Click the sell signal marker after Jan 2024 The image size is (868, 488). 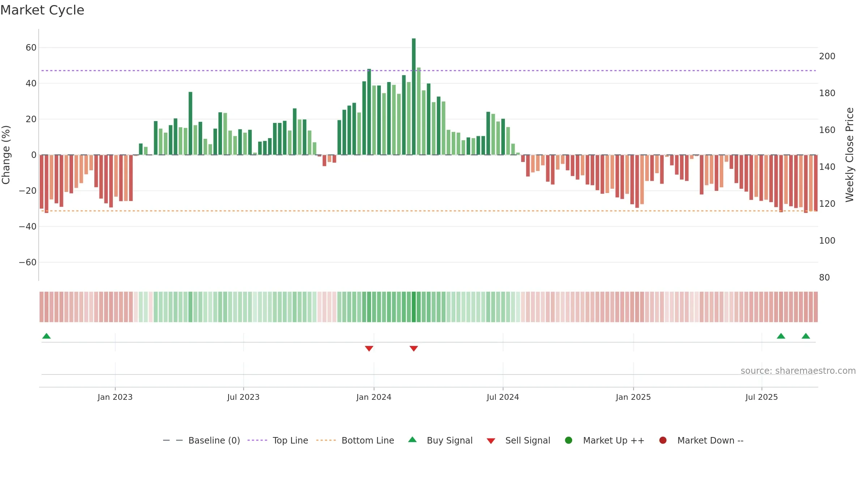(x=414, y=348)
